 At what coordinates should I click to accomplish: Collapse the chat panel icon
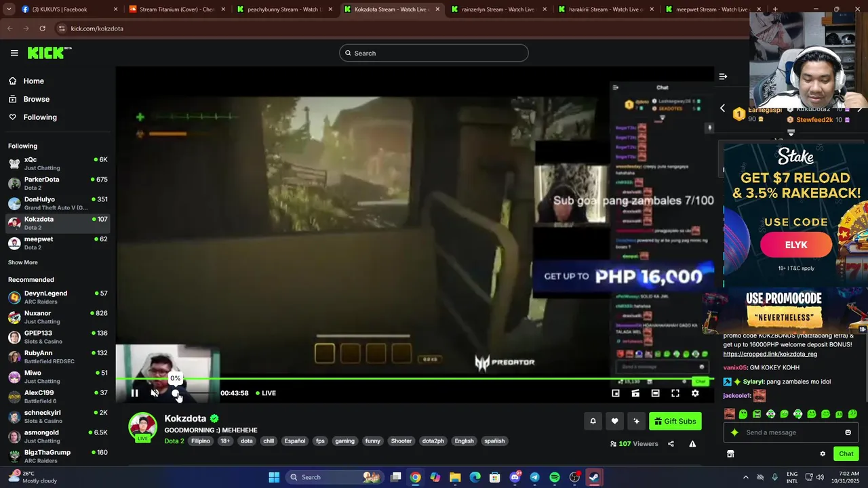(x=723, y=77)
